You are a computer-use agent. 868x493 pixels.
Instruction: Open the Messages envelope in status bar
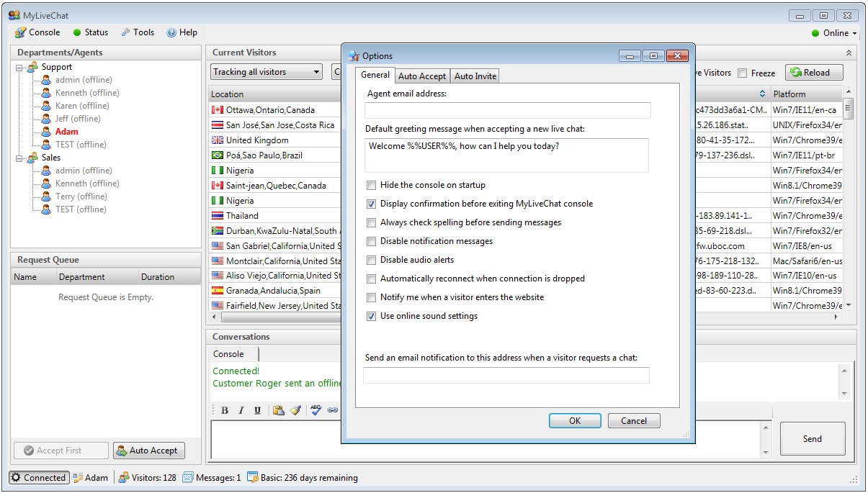pyautogui.click(x=188, y=477)
